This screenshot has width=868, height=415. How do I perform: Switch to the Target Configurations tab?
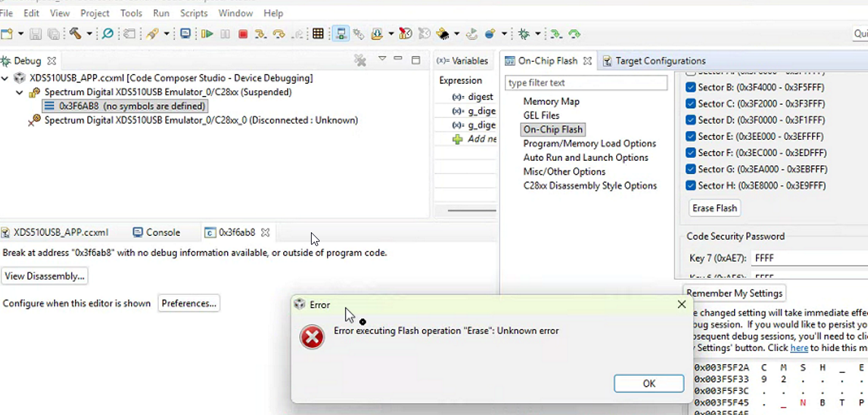coord(654,61)
